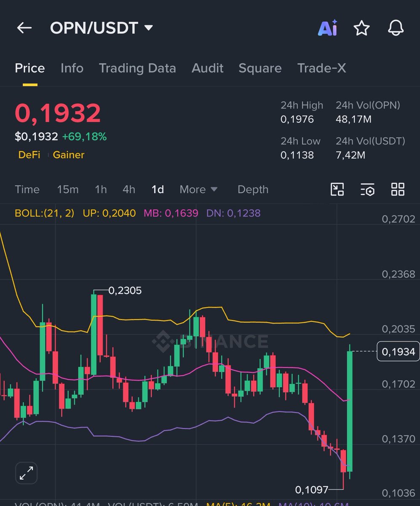
Task: Open the Trading Data tab
Action: [137, 68]
